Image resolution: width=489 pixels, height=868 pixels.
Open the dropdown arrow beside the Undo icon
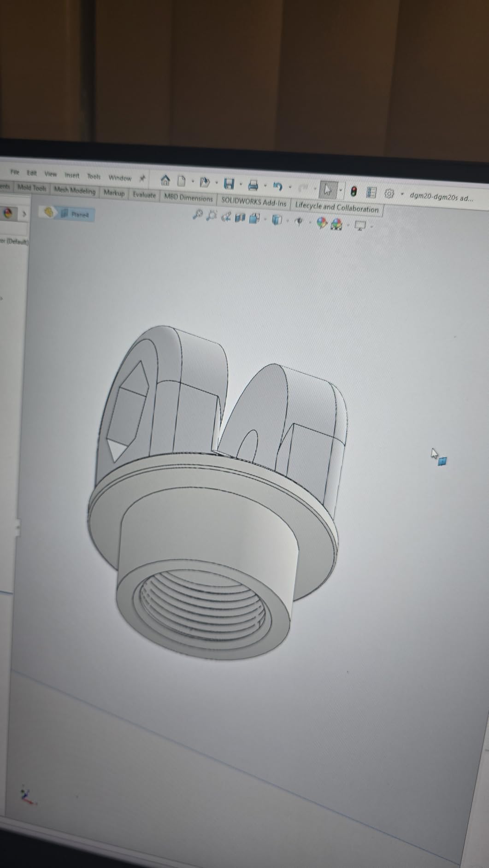pyautogui.click(x=290, y=188)
